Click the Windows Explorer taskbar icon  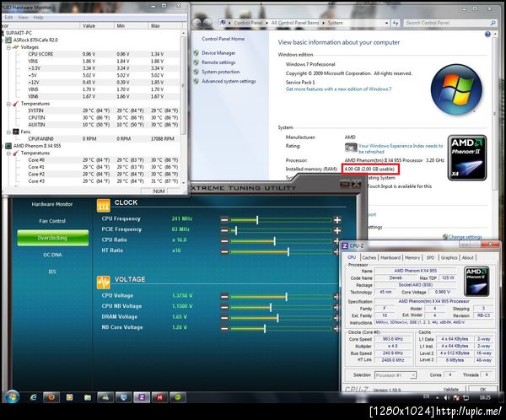point(88,397)
